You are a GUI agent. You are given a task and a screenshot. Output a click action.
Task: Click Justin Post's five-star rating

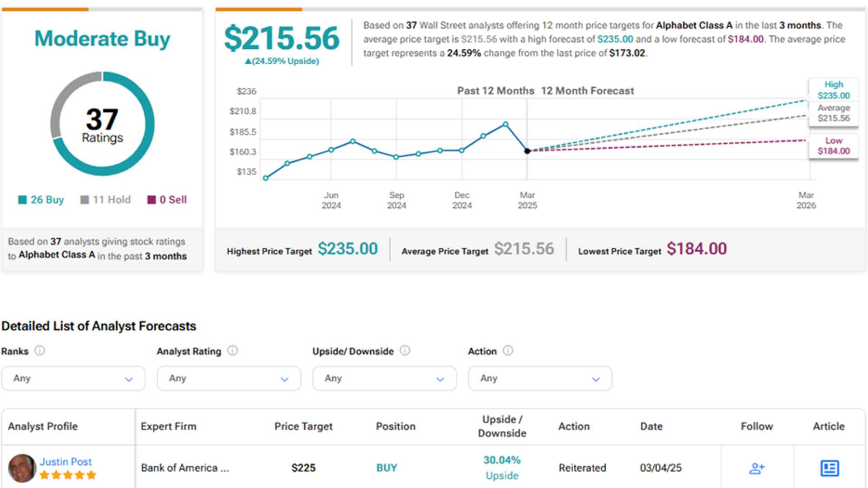click(x=68, y=475)
